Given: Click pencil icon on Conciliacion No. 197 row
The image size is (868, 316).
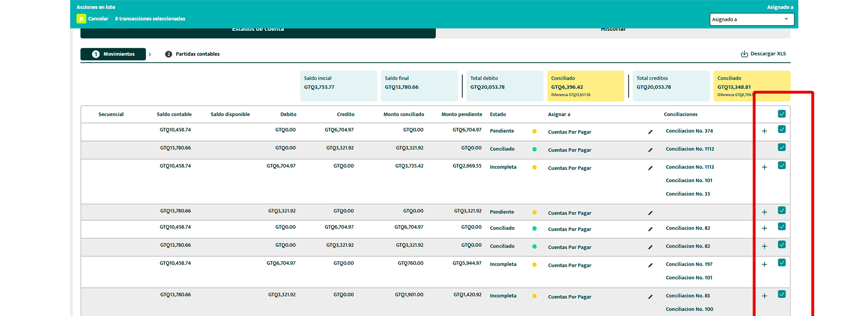Looking at the screenshot, I should pos(650,265).
